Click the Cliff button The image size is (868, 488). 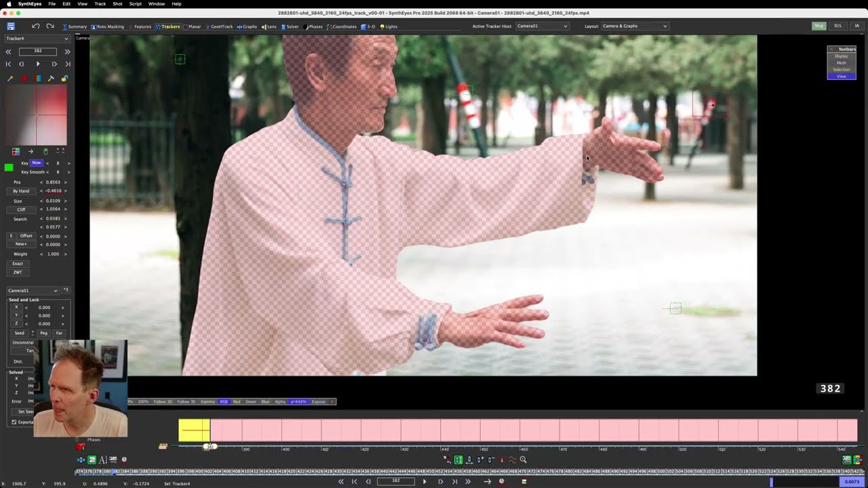click(x=21, y=209)
